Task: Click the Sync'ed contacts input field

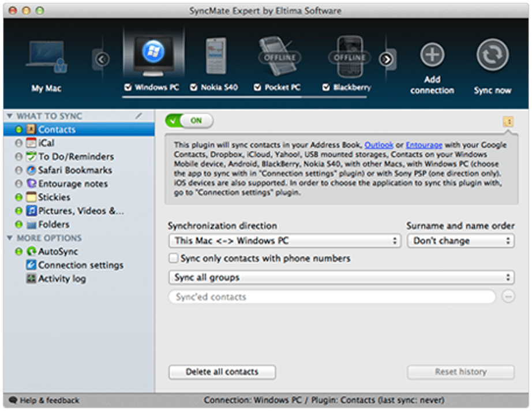Action: point(332,297)
